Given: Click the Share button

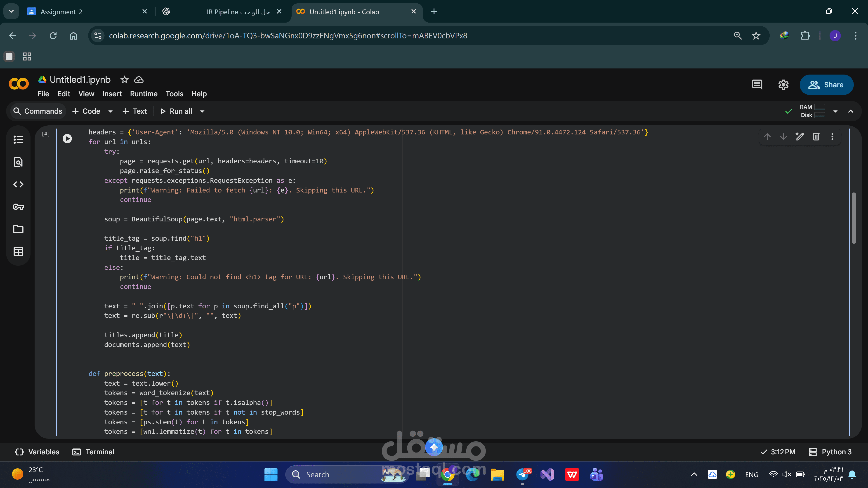Looking at the screenshot, I should 827,84.
